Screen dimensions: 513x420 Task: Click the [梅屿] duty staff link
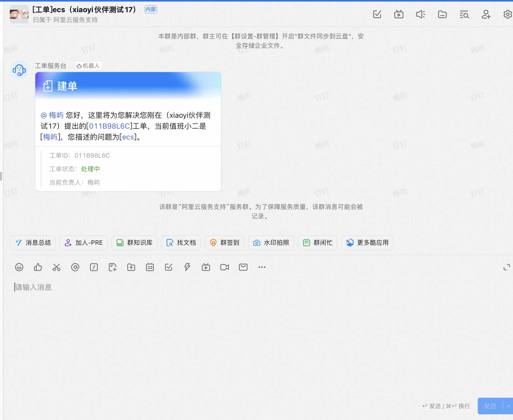[x=50, y=137]
